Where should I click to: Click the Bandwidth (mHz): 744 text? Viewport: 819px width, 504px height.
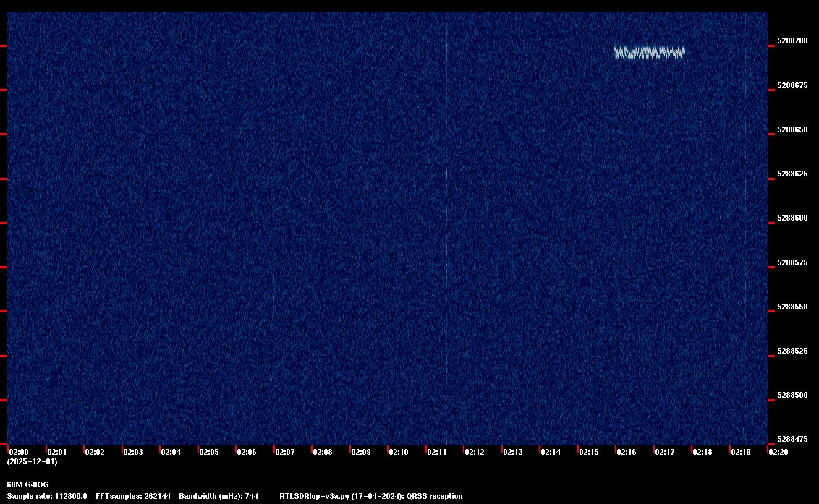[218, 496]
